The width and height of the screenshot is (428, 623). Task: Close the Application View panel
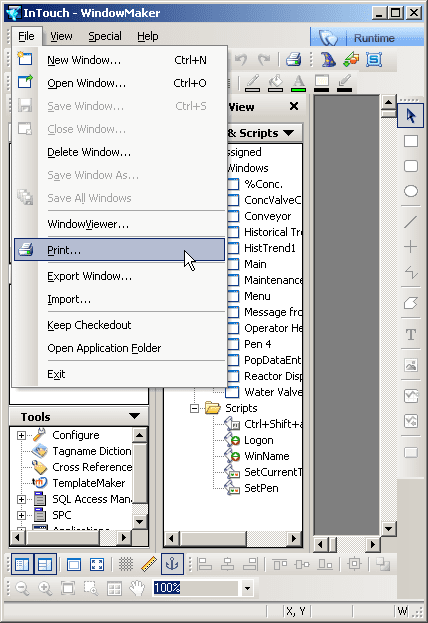coord(294,106)
